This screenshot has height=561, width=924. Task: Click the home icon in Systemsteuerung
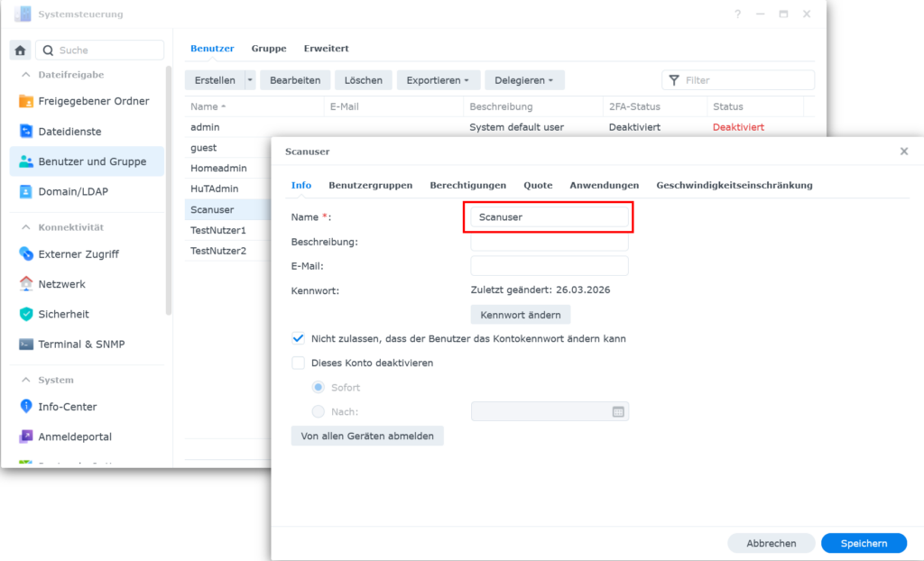click(x=21, y=51)
